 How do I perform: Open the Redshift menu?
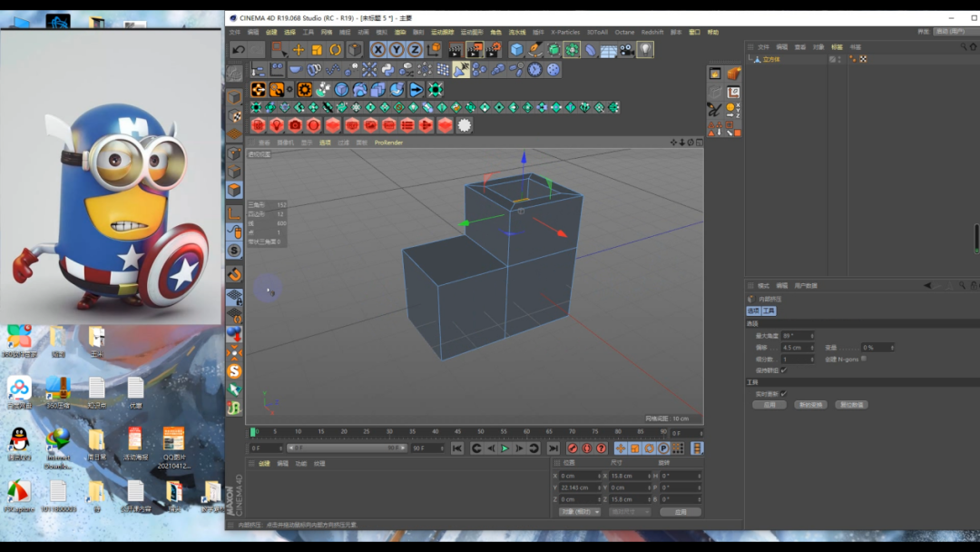pos(652,32)
